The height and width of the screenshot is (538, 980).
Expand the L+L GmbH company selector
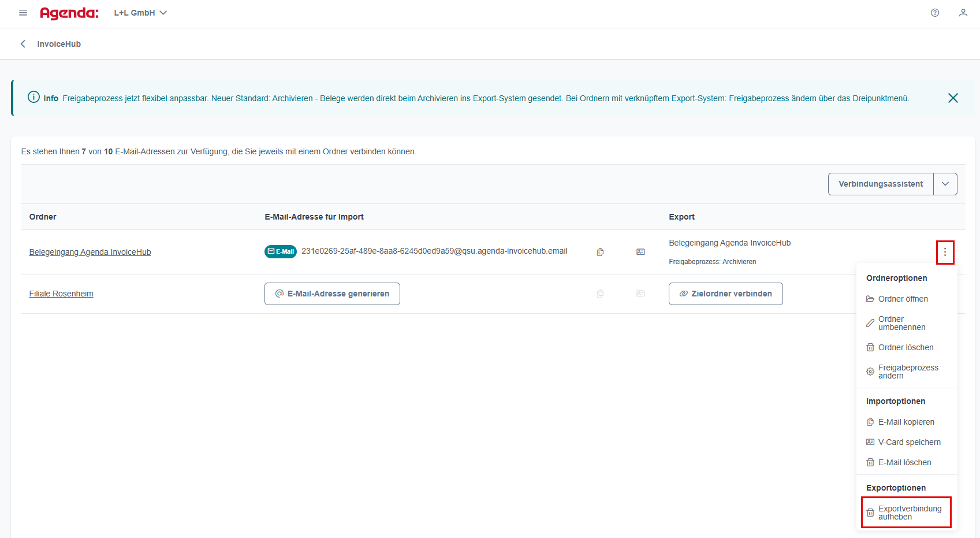click(x=140, y=13)
